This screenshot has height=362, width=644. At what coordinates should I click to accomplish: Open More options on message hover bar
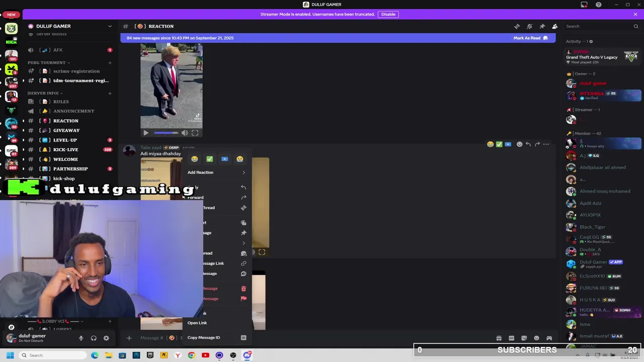point(546,144)
